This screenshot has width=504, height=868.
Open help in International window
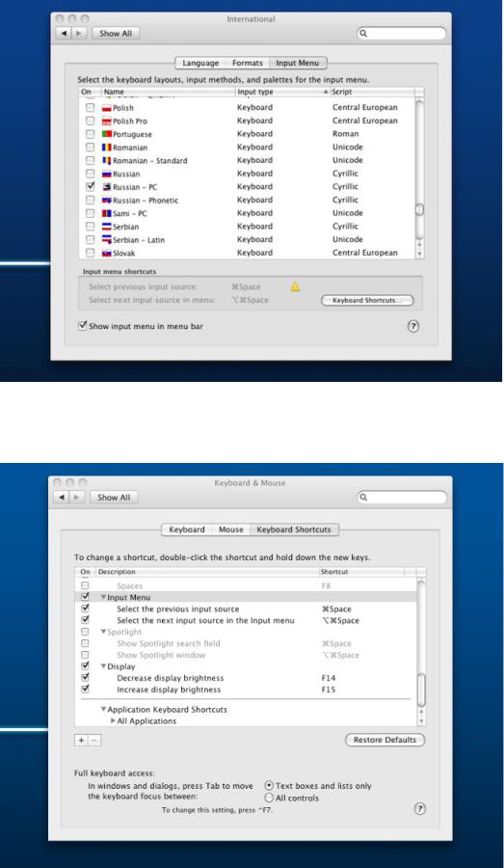pos(413,326)
